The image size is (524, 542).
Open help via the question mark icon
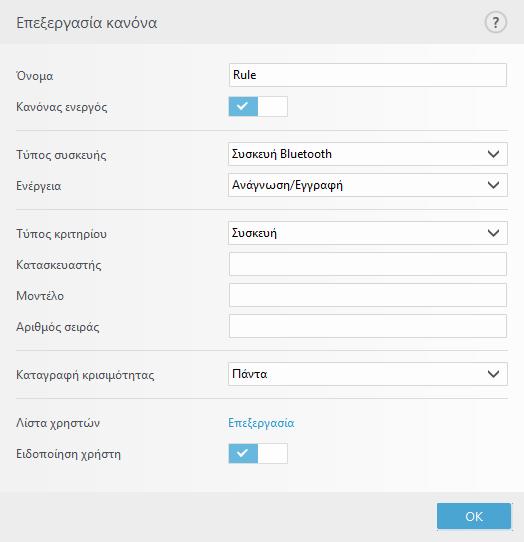pos(496,23)
